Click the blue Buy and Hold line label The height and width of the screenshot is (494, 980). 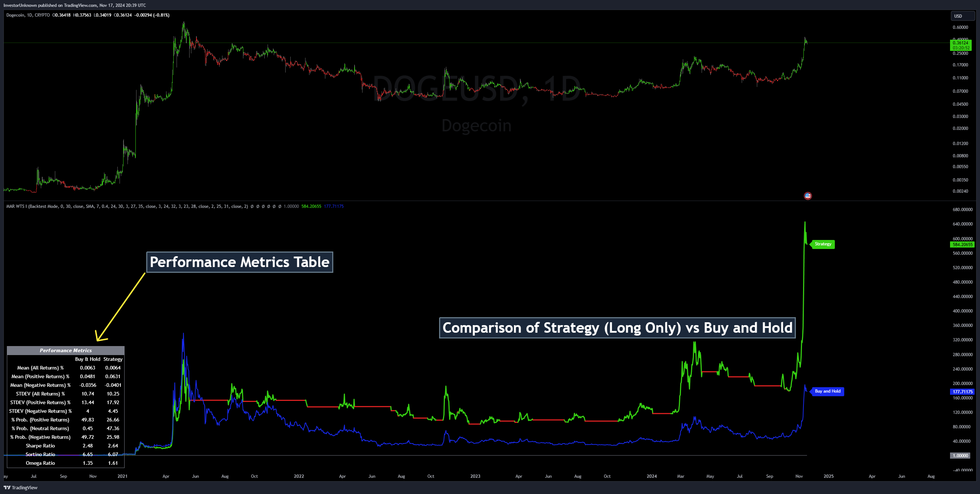point(828,391)
